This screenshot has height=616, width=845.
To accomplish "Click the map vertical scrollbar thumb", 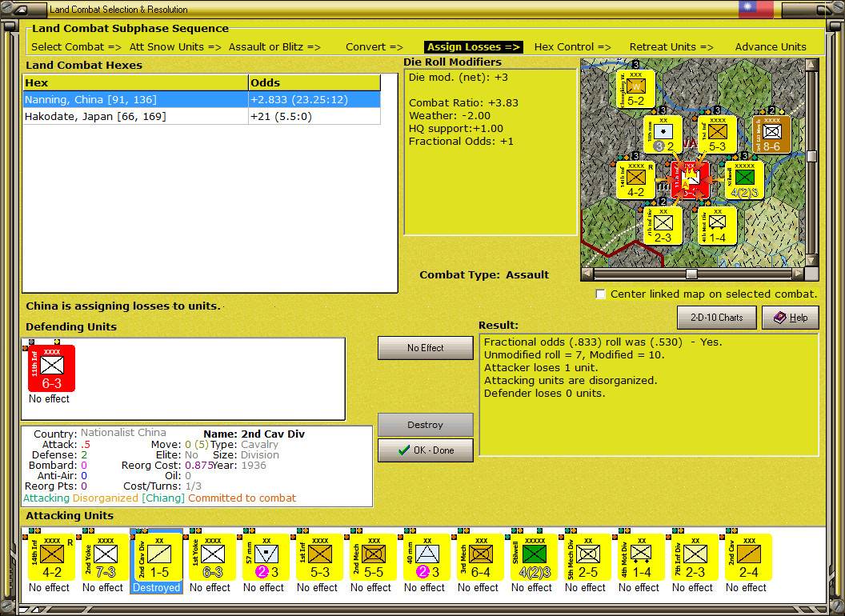I will 811,156.
